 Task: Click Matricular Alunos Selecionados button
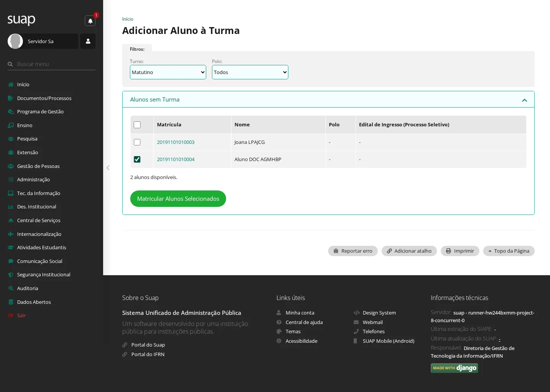click(x=178, y=198)
